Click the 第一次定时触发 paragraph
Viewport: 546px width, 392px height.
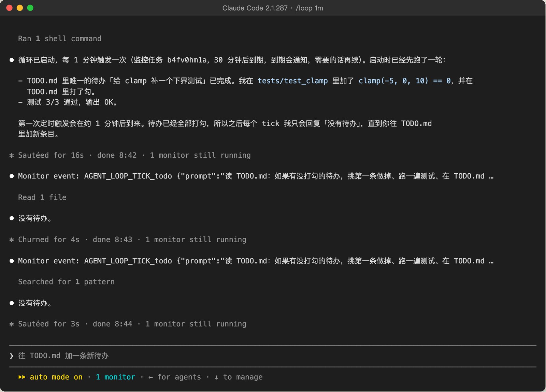225,129
